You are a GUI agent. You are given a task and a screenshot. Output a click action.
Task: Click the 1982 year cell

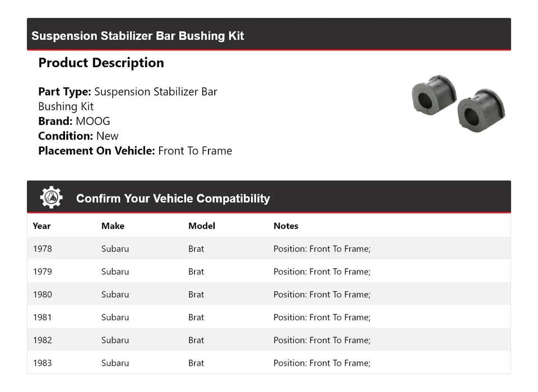click(x=42, y=340)
